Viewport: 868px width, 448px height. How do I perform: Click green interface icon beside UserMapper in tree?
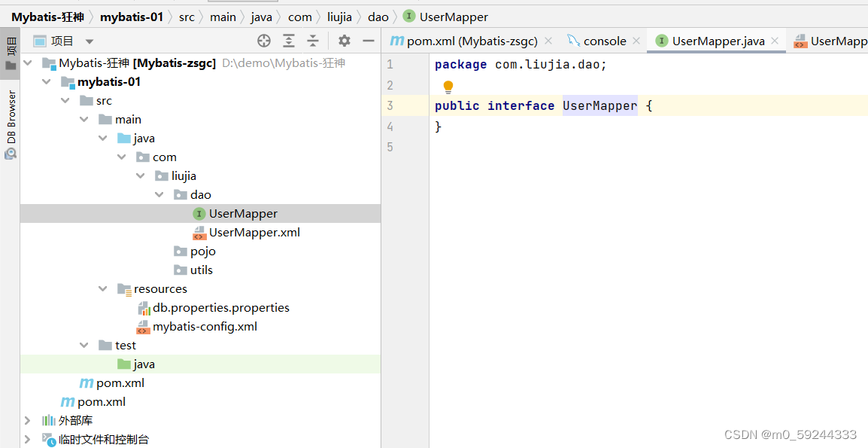[199, 214]
